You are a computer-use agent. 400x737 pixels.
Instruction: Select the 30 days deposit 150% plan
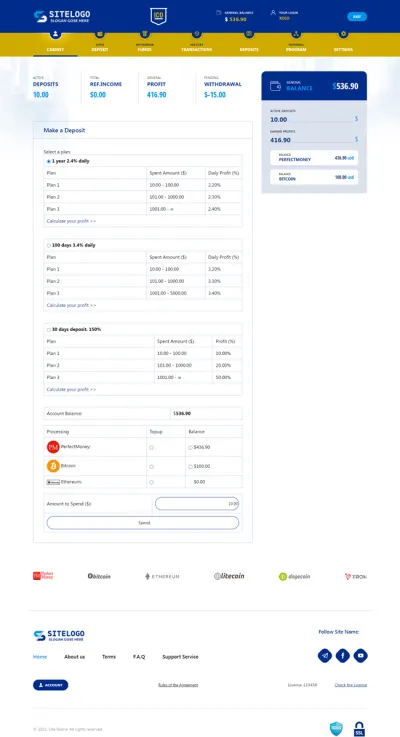[x=49, y=329]
